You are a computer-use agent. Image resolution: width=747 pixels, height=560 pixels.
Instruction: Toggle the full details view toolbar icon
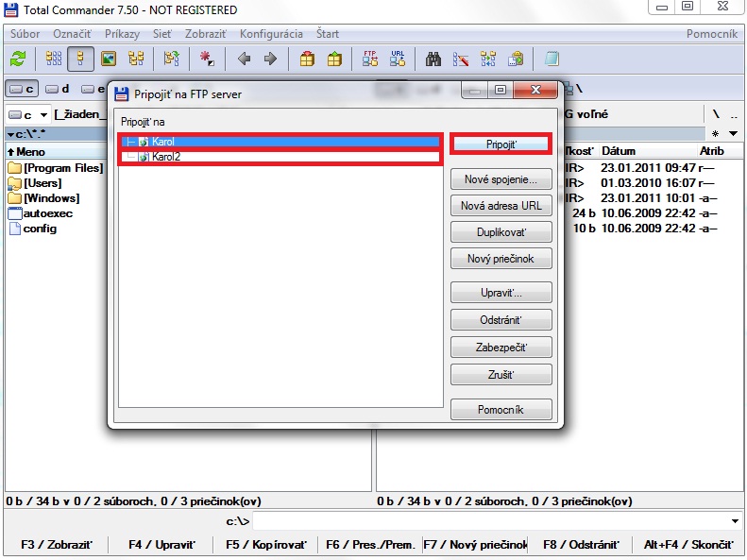click(x=80, y=59)
